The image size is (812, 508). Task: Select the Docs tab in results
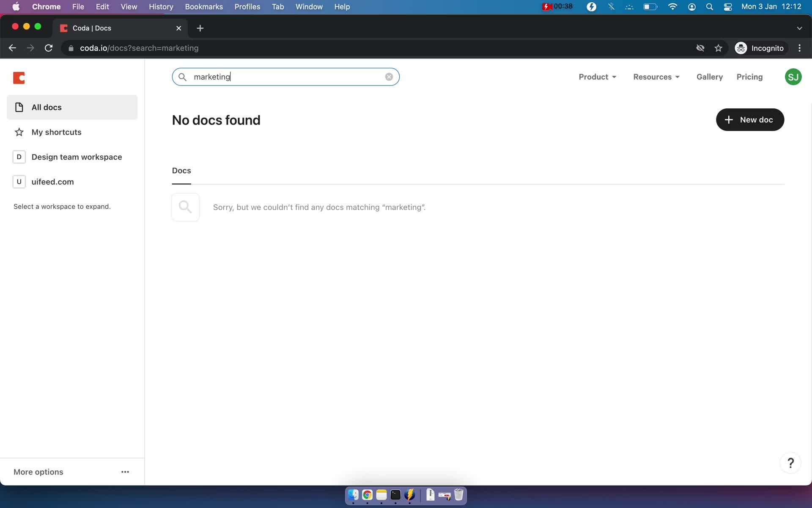(181, 170)
